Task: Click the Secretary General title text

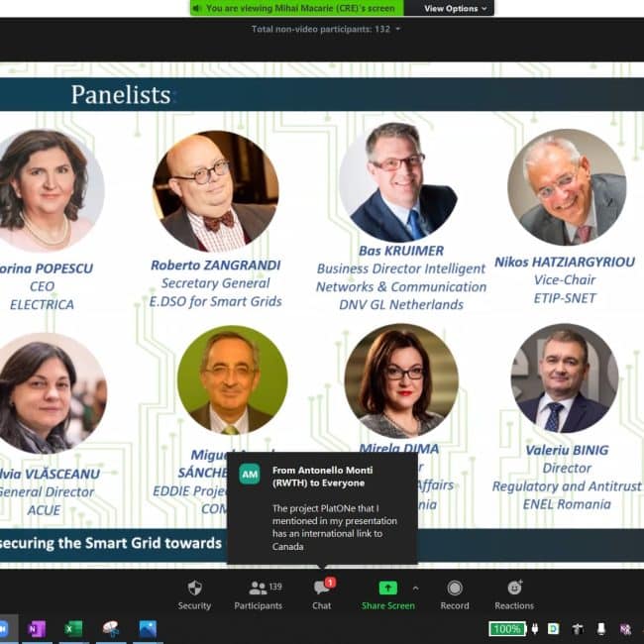Action: [x=216, y=283]
